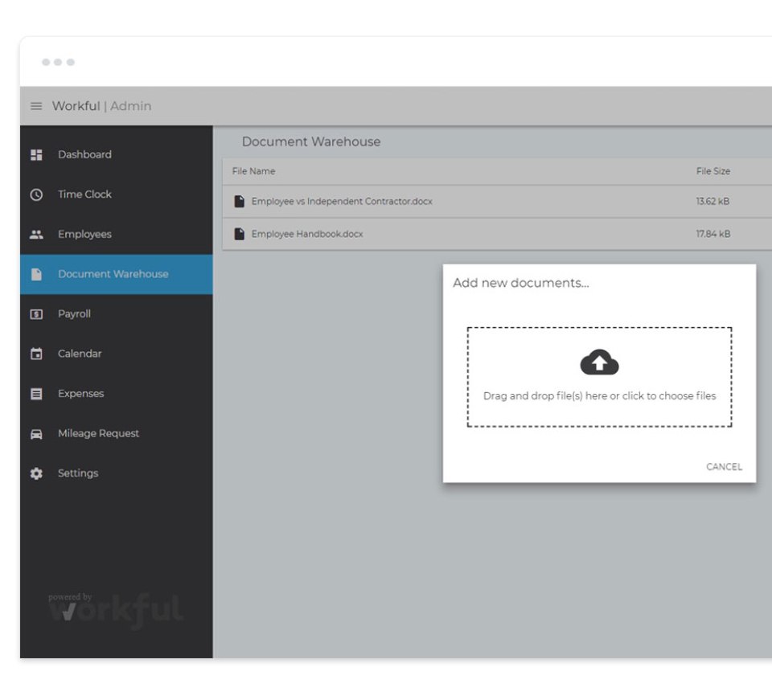Screen dimensions: 772x700
Task: Click the Calendar icon in sidebar
Action: pyautogui.click(x=36, y=354)
